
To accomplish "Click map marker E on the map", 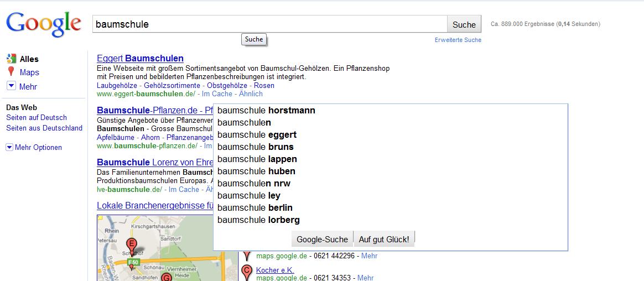I will 132,245.
